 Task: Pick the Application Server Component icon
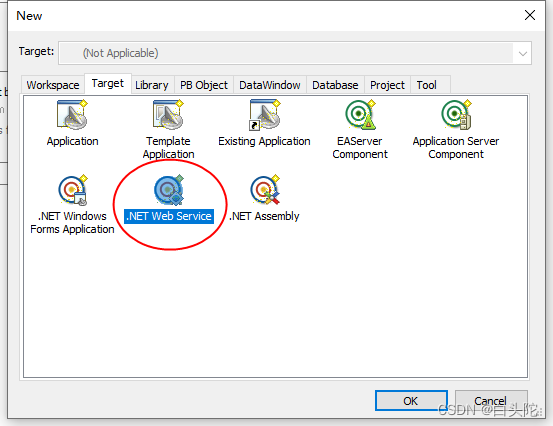coord(456,114)
